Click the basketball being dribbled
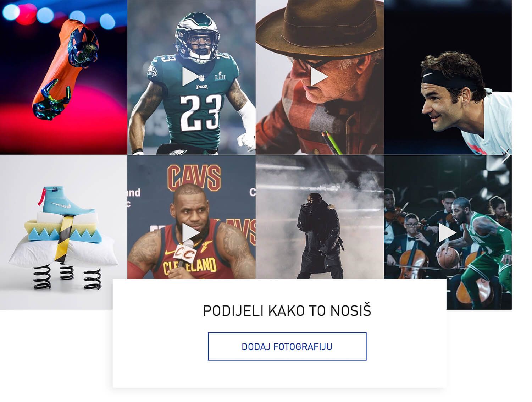This screenshot has height=402, width=532. [448, 258]
